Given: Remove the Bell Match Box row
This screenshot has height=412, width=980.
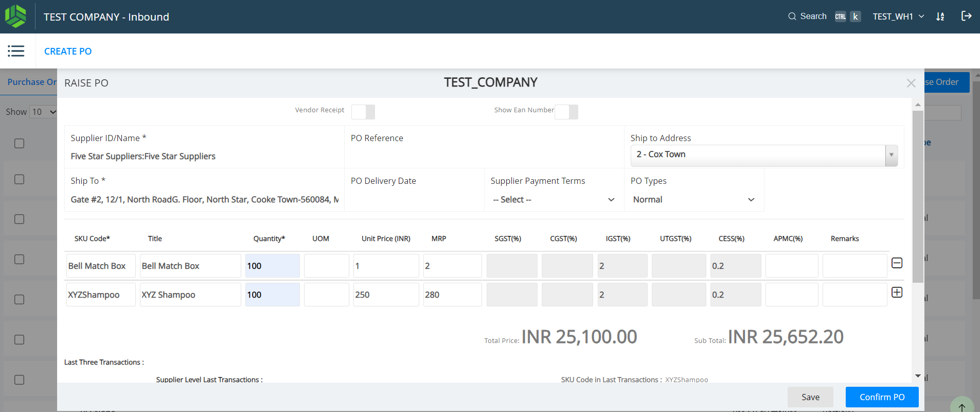Looking at the screenshot, I should coord(897,263).
